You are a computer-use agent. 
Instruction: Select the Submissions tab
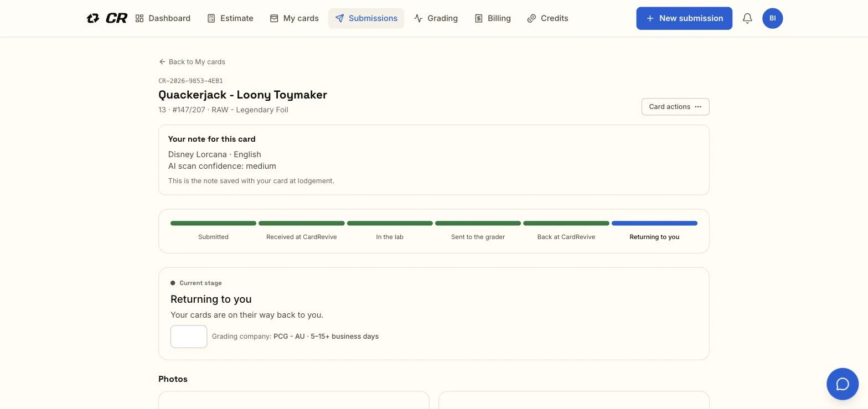366,18
